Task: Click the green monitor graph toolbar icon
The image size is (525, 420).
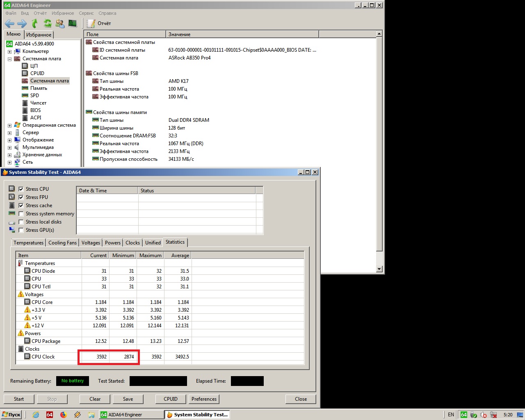Action: tap(73, 23)
